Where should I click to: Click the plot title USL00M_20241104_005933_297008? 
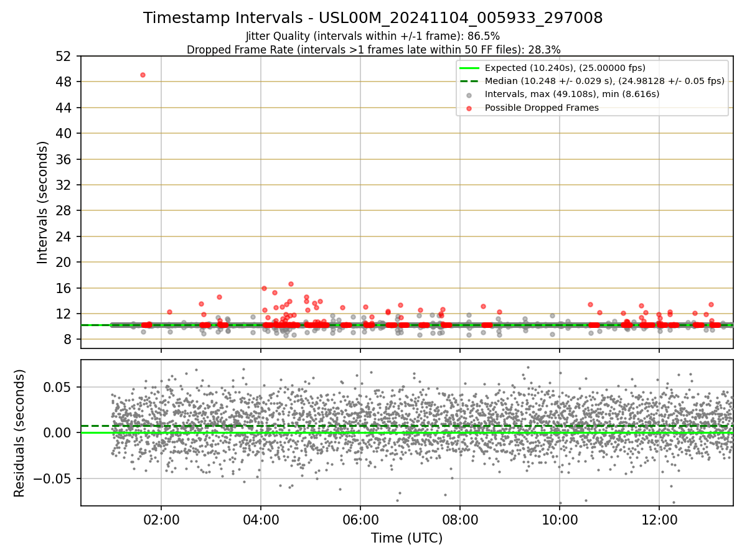tap(373, 18)
